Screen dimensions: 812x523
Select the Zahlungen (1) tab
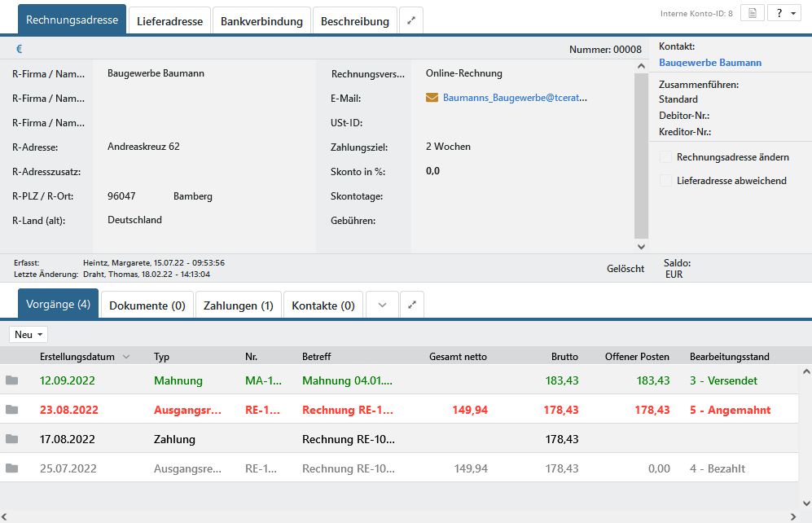[238, 305]
